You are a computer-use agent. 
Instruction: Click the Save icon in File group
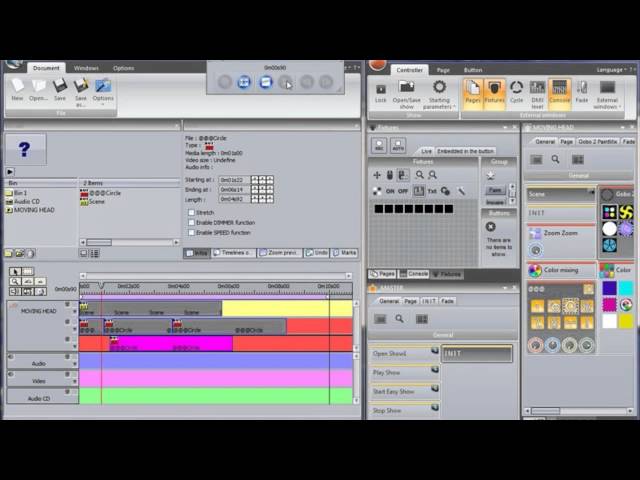pyautogui.click(x=60, y=89)
